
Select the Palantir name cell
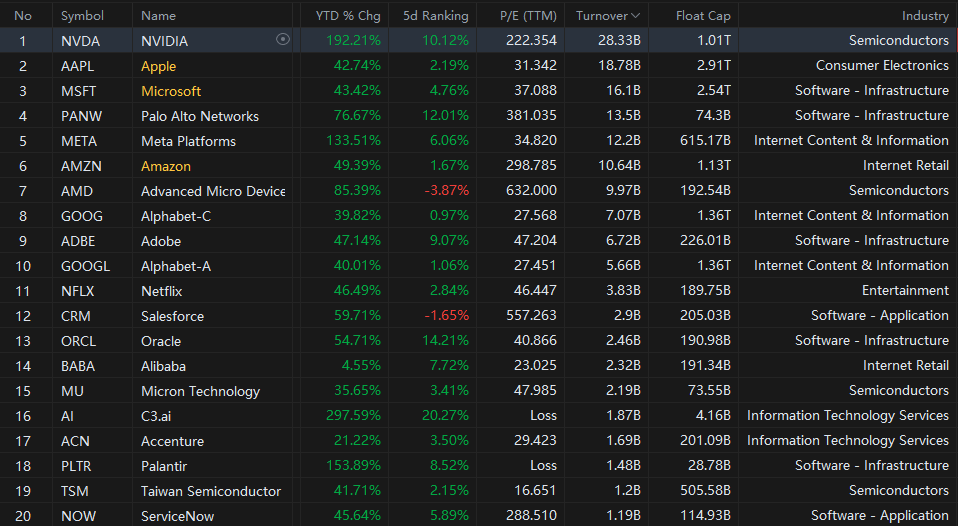[164, 467]
